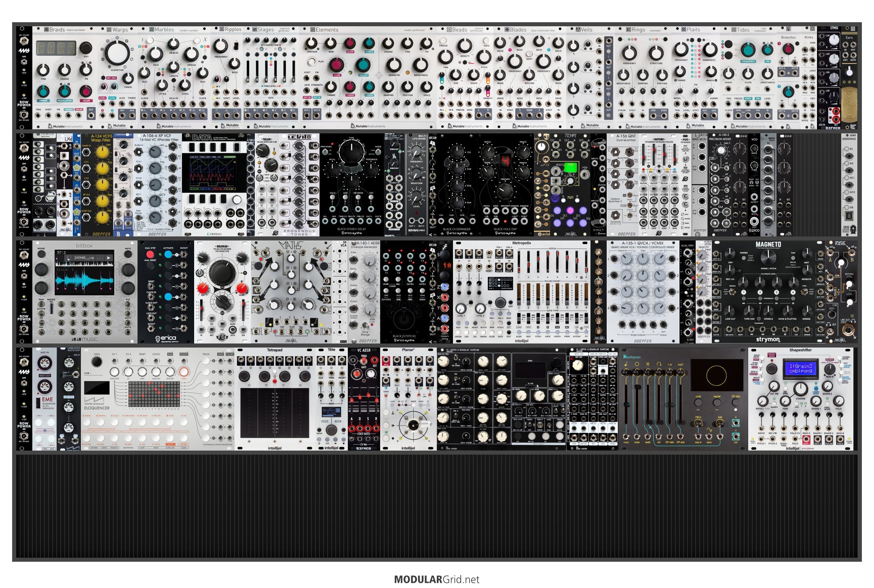Click the Elements modal synthesizer logo icon
The image size is (874, 588).
tap(313, 30)
